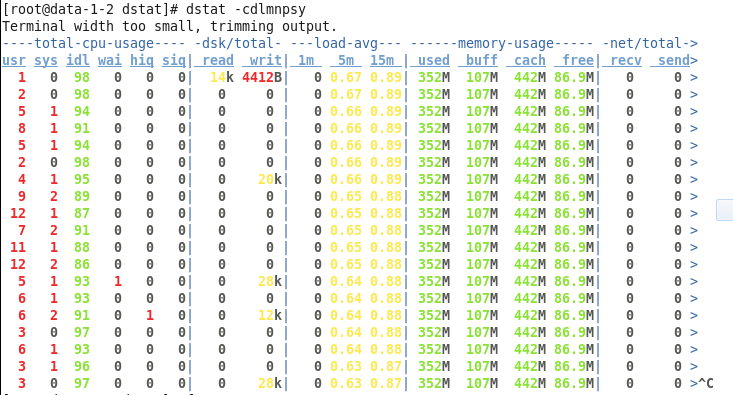
Task: Click the 'idl' column header
Action: (x=78, y=60)
